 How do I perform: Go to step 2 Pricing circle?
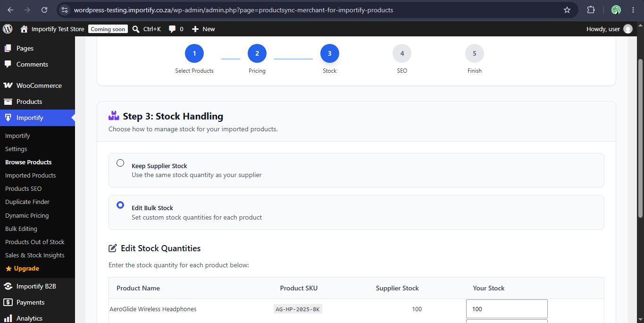click(257, 53)
